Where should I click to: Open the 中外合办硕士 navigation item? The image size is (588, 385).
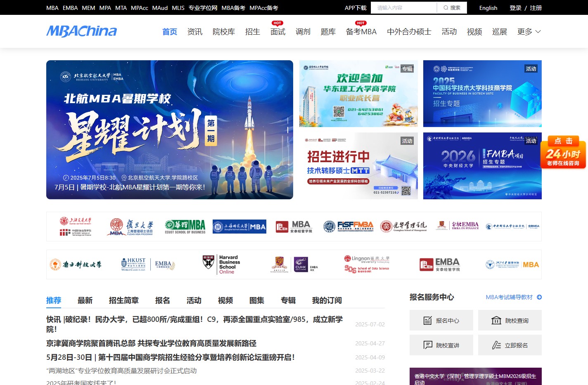[409, 32]
